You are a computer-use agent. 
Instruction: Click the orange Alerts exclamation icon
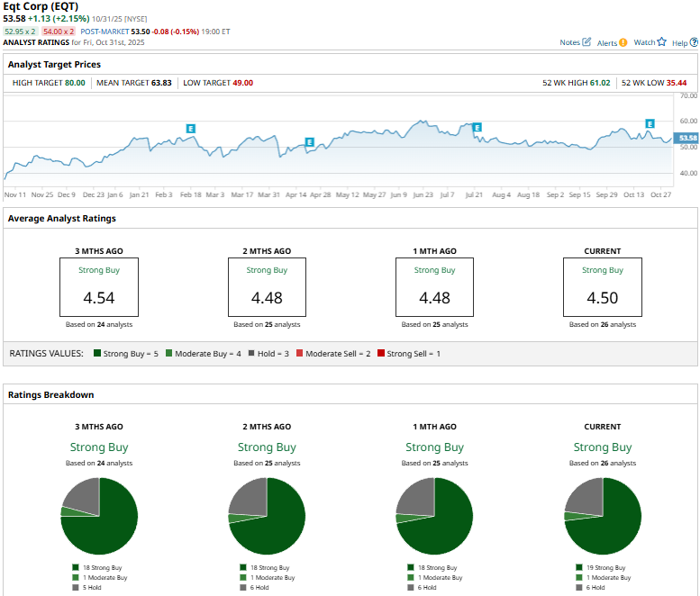[x=624, y=42]
